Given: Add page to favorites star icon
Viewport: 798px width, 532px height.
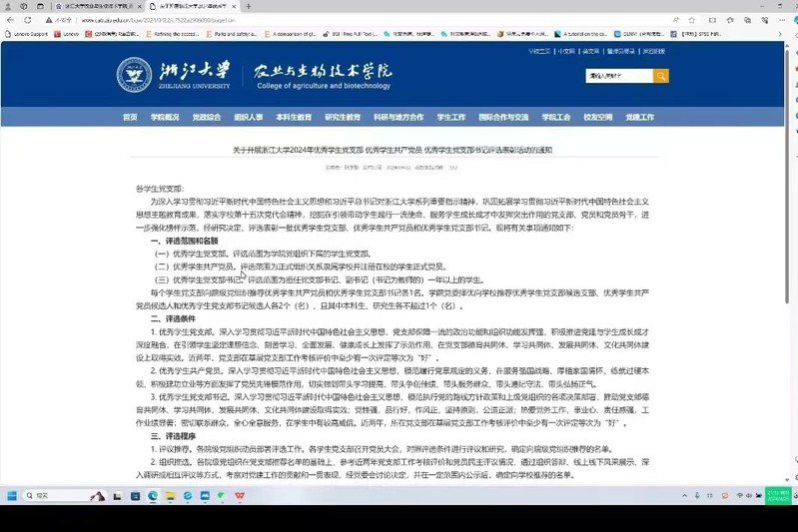Looking at the screenshot, I should 692,20.
